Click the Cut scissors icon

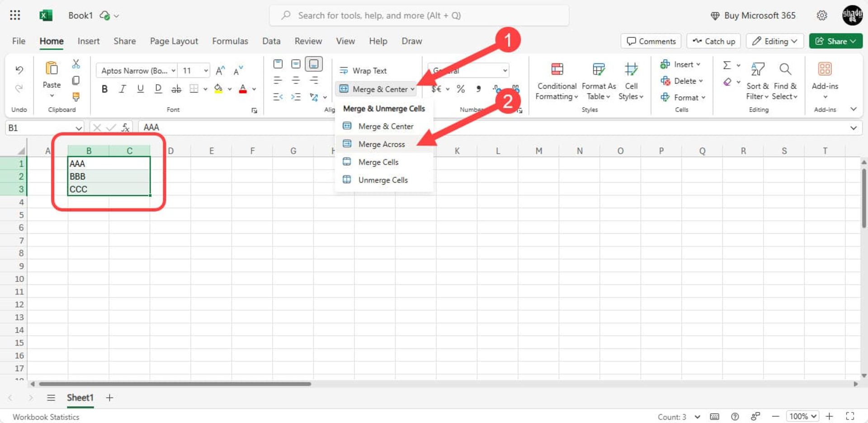(x=76, y=64)
